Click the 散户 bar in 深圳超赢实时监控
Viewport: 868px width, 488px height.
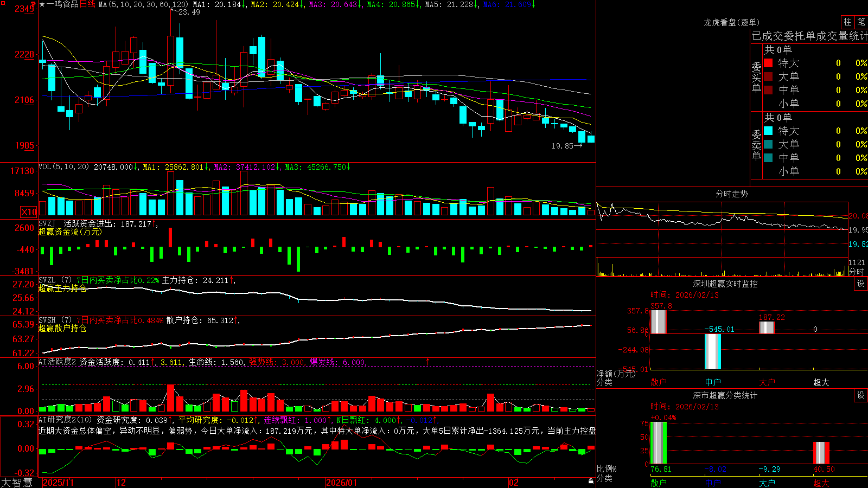coord(659,322)
